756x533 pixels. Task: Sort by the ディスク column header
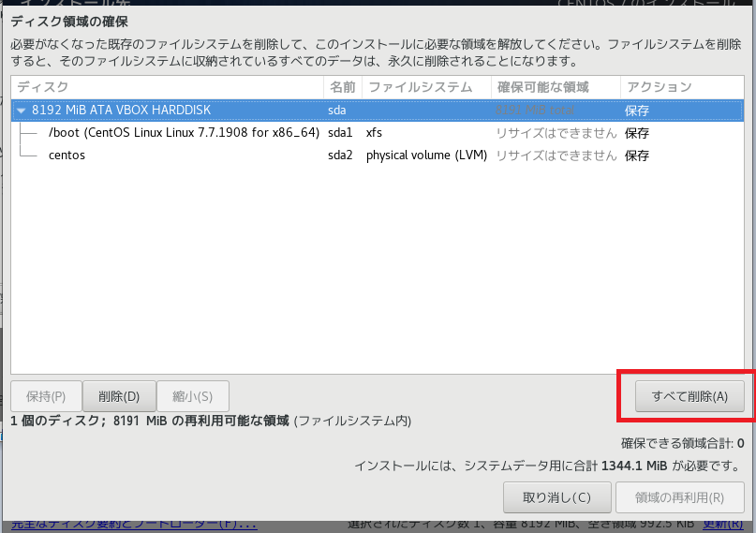pyautogui.click(x=167, y=87)
